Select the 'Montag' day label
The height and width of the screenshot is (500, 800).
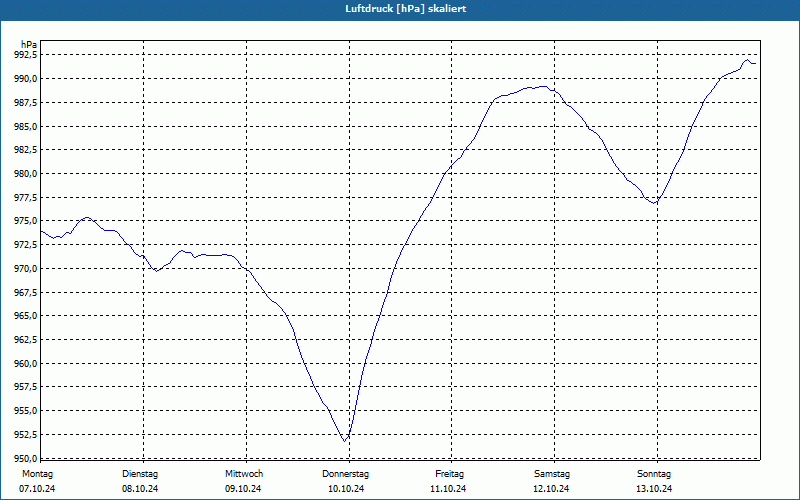point(37,474)
